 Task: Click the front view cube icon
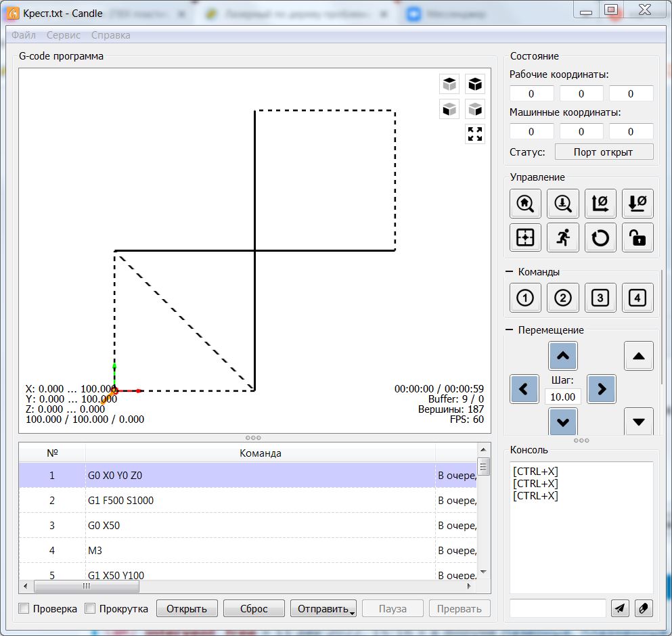coord(449,110)
